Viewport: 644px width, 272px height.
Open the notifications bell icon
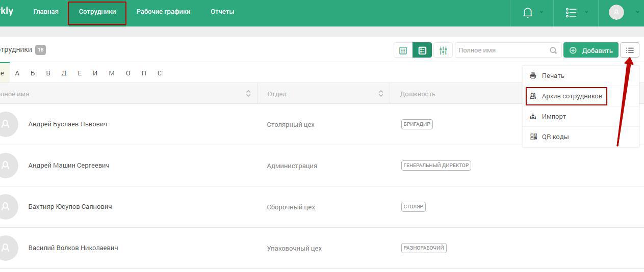[528, 13]
